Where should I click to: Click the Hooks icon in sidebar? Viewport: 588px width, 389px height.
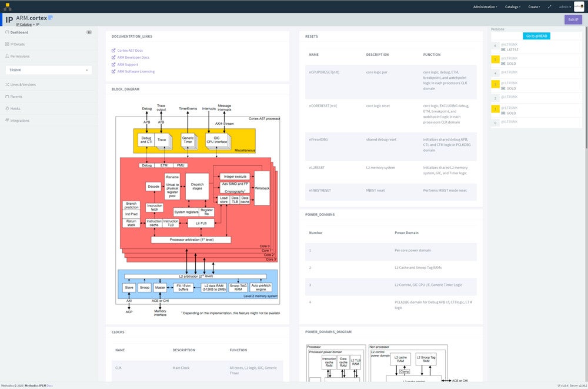(x=7, y=108)
